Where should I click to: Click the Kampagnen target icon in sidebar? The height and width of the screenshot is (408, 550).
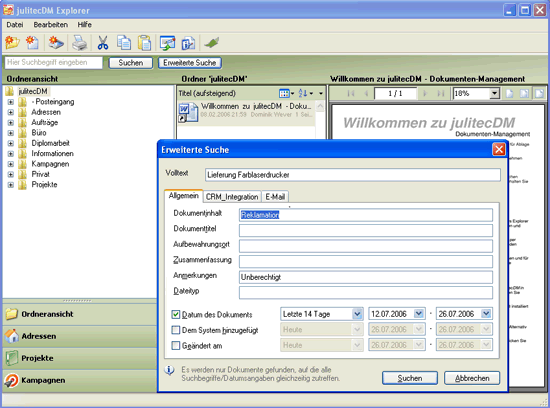click(11, 380)
